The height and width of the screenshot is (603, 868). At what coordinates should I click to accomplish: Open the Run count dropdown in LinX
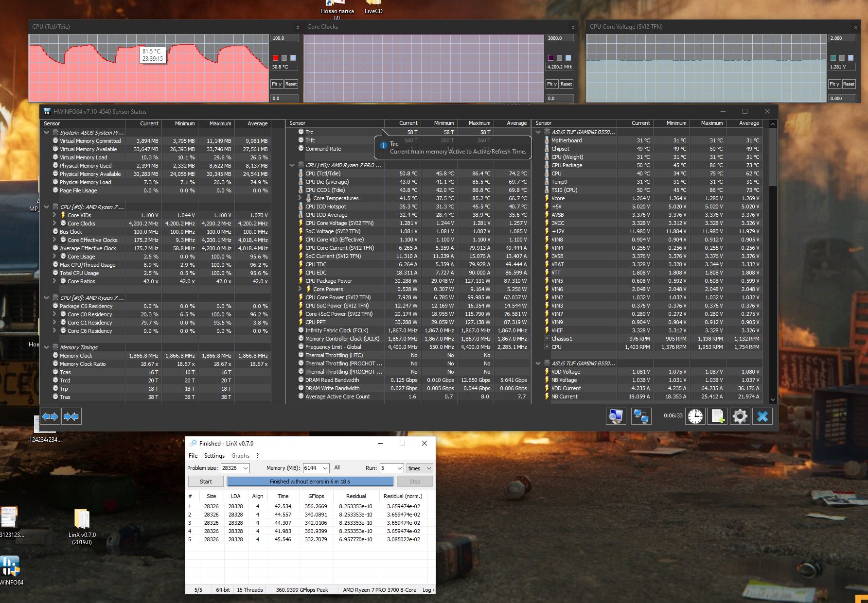tap(400, 468)
